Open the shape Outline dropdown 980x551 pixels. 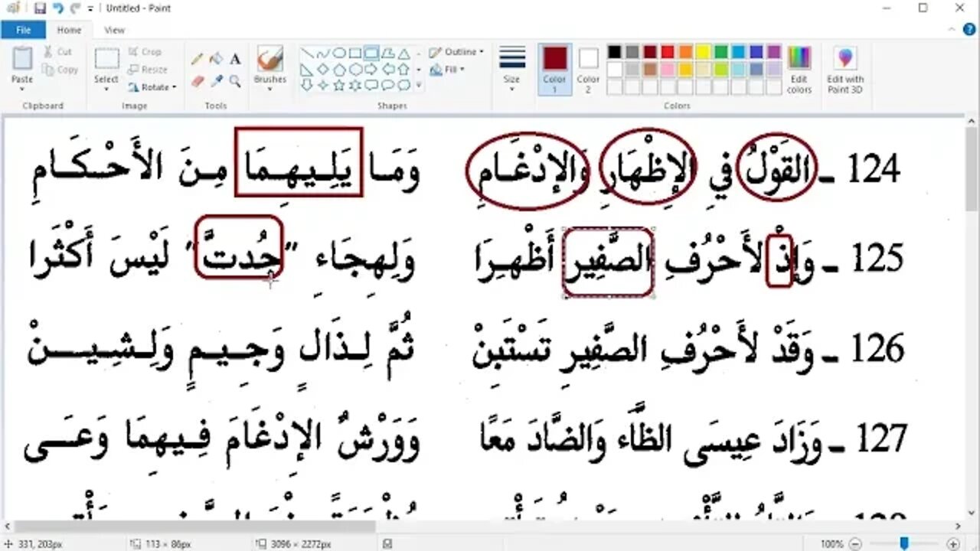point(456,52)
